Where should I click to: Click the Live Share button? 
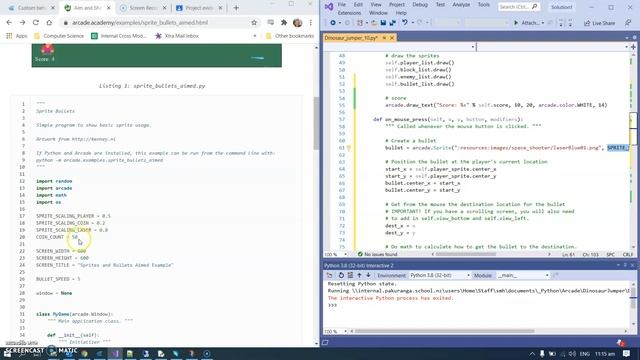tap(599, 23)
